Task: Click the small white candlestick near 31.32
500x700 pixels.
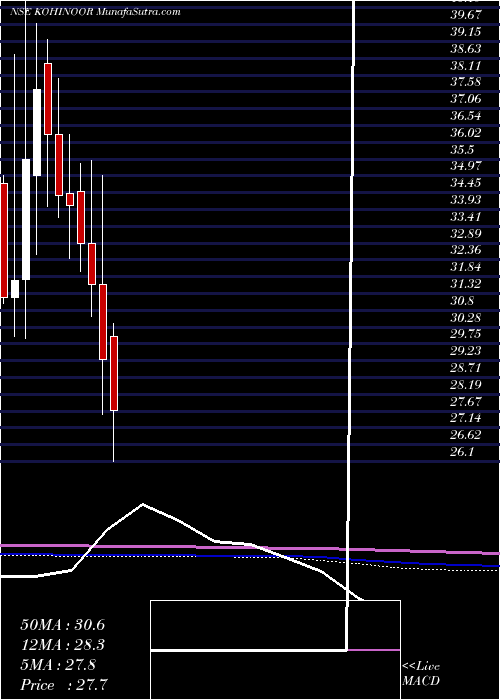Action: pos(15,289)
